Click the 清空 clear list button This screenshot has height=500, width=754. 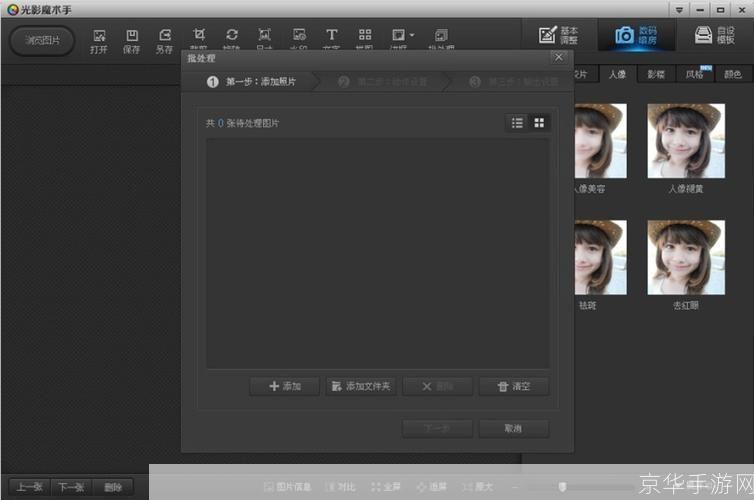click(514, 386)
